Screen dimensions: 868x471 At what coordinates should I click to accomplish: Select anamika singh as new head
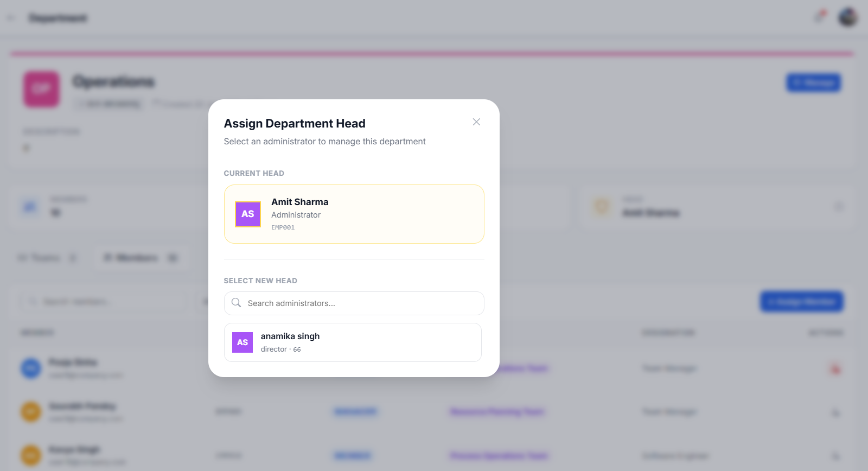[353, 342]
